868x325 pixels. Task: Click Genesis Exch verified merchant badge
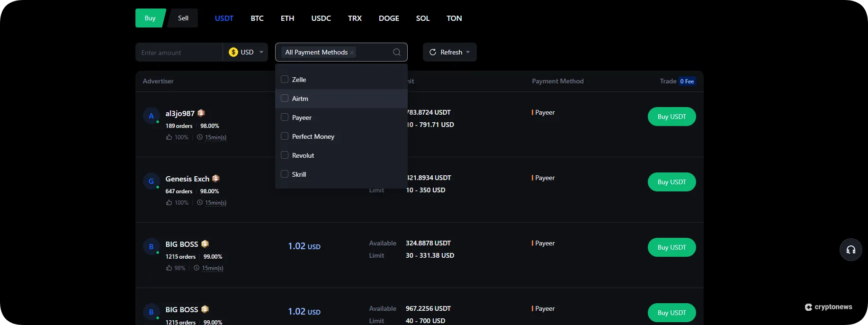click(216, 178)
